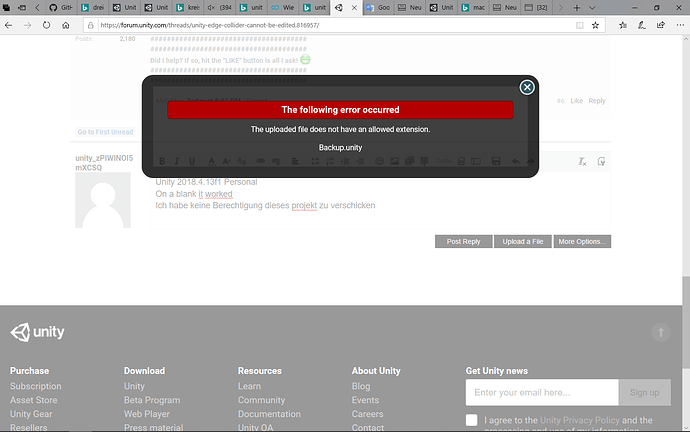Image resolution: width=690 pixels, height=432 pixels.
Task: Open the browser home page
Action: 66,26
